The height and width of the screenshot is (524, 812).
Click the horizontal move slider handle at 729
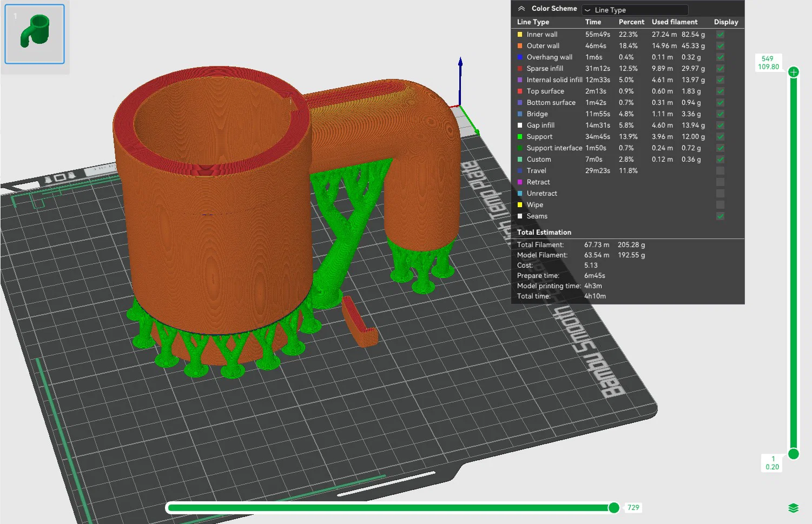coord(613,507)
